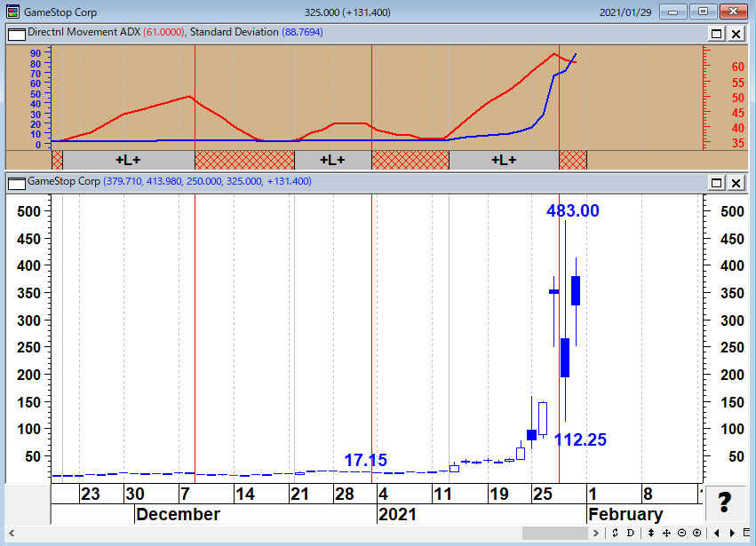
Task: Click the date 14 on the time axis
Action: click(245, 494)
